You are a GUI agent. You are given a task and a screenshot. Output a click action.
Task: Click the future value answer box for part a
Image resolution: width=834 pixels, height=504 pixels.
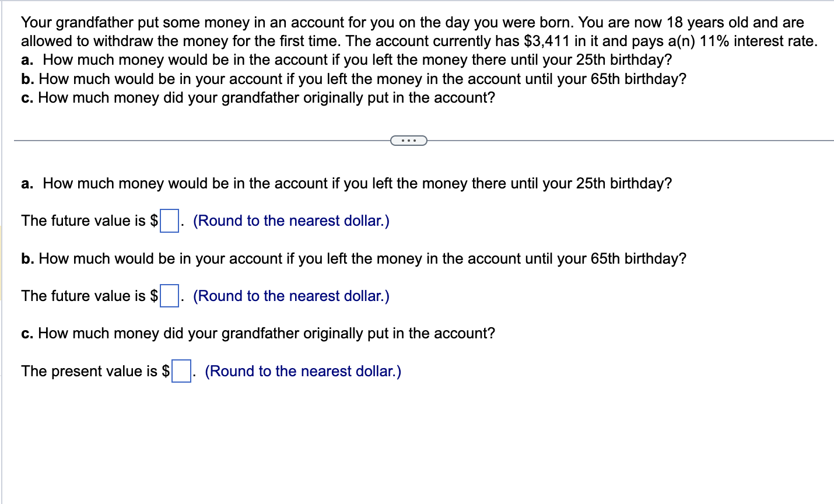[x=168, y=221]
